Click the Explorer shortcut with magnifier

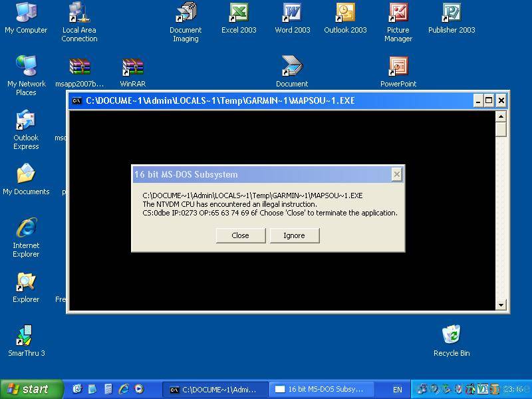(x=26, y=287)
